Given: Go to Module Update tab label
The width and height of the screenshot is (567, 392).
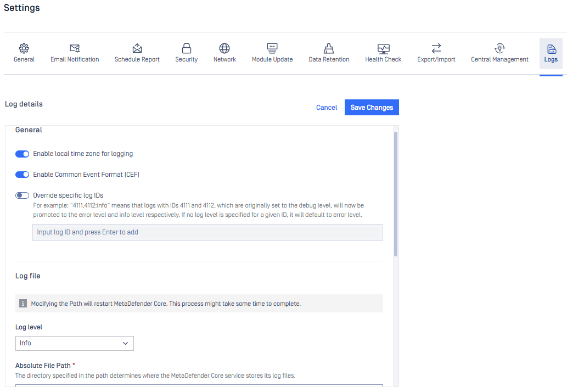Looking at the screenshot, I should coord(272,59).
